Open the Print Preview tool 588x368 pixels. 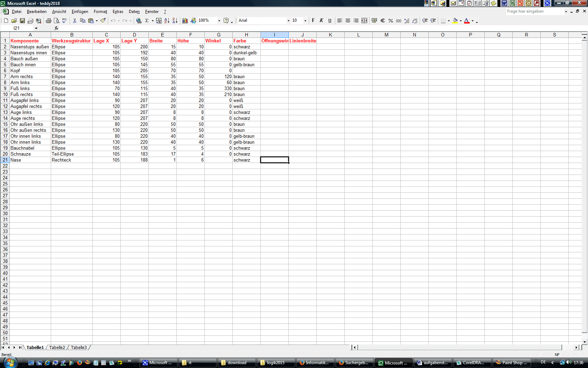pyautogui.click(x=56, y=21)
